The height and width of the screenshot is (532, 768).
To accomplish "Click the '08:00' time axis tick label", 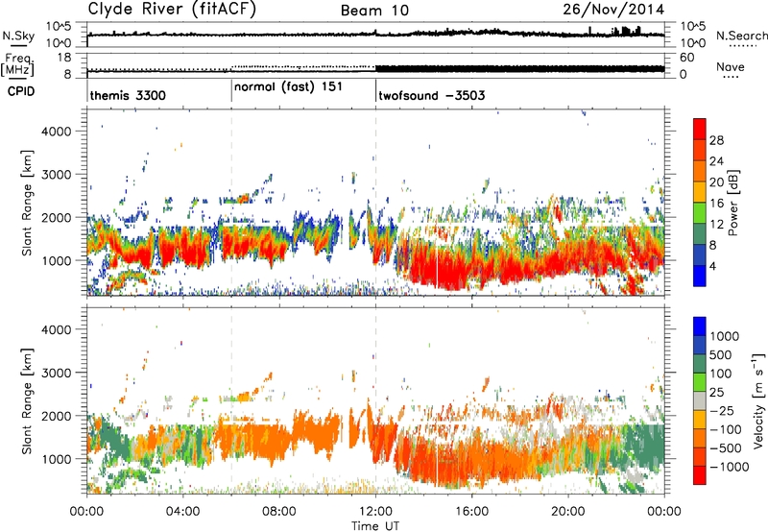I will (279, 512).
